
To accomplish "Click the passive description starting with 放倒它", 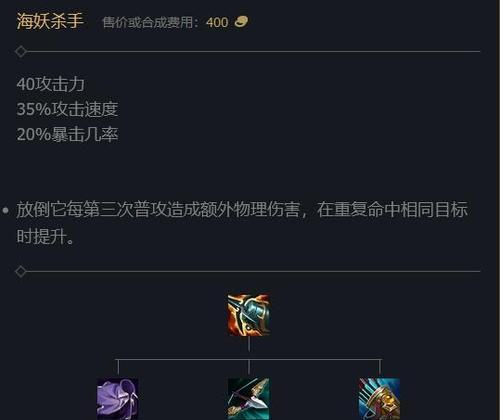I will tap(242, 223).
